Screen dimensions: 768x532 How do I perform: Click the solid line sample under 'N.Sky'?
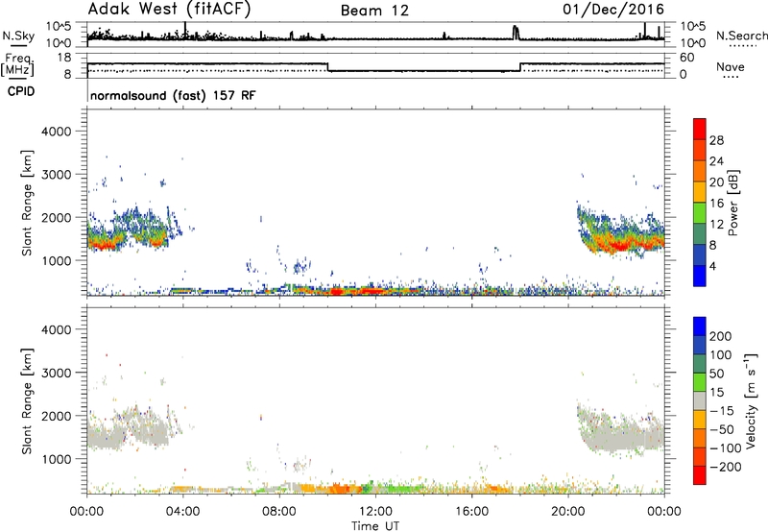(18, 46)
